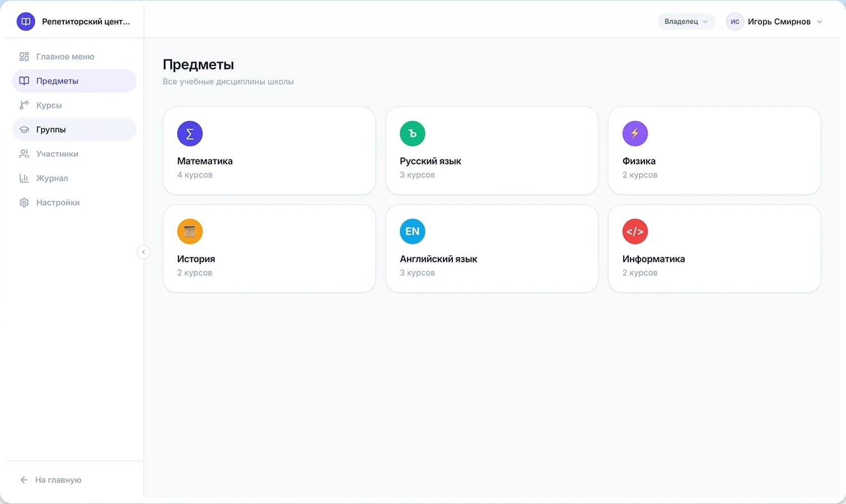Click the Репетиторский цент... school name

(x=86, y=22)
